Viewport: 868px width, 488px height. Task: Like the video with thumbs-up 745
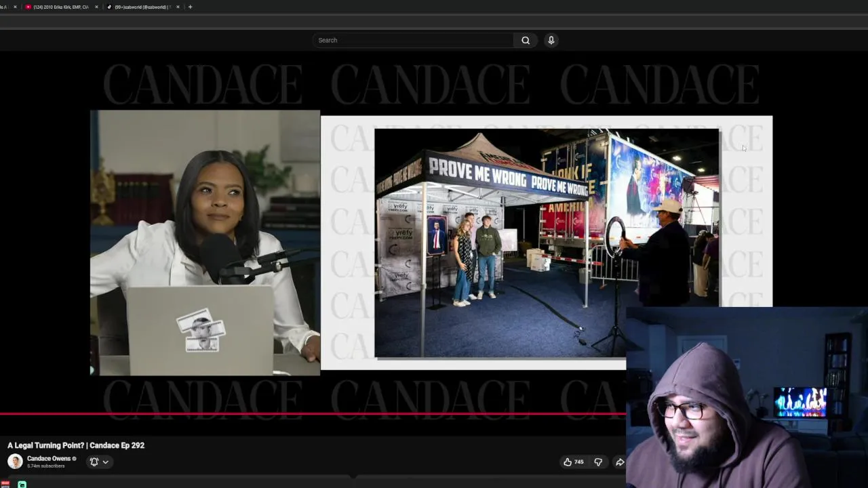574,462
